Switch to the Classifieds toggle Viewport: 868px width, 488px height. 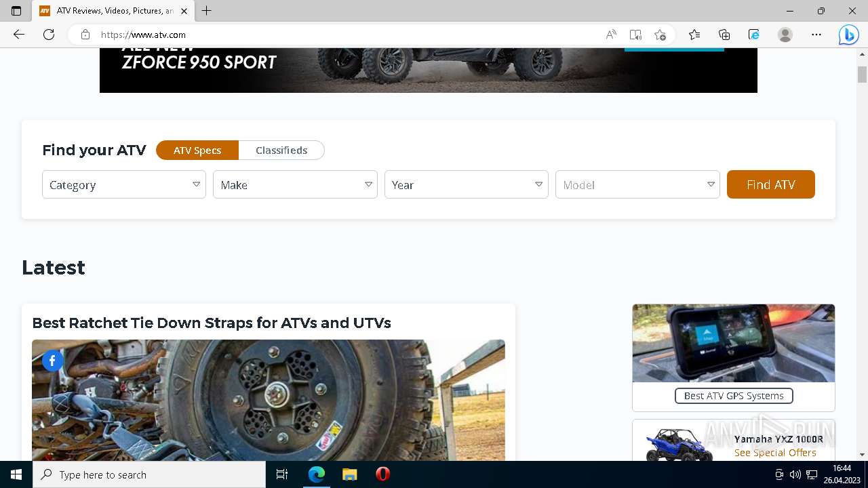[281, 150]
